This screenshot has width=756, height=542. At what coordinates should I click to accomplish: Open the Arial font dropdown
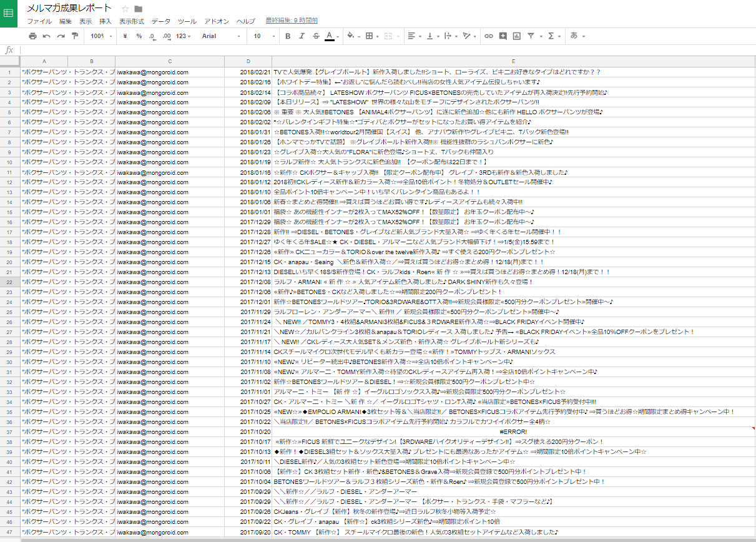pos(222,36)
